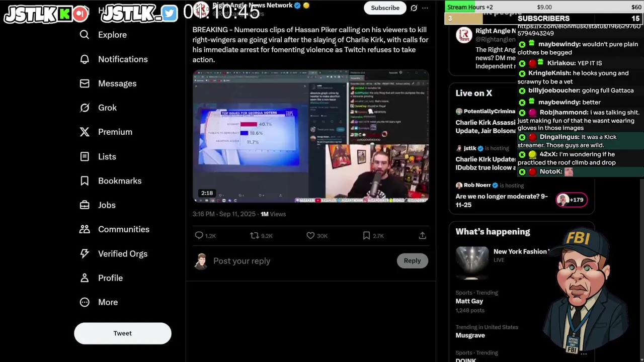
Task: Open Jobs page link
Action: pos(107,205)
